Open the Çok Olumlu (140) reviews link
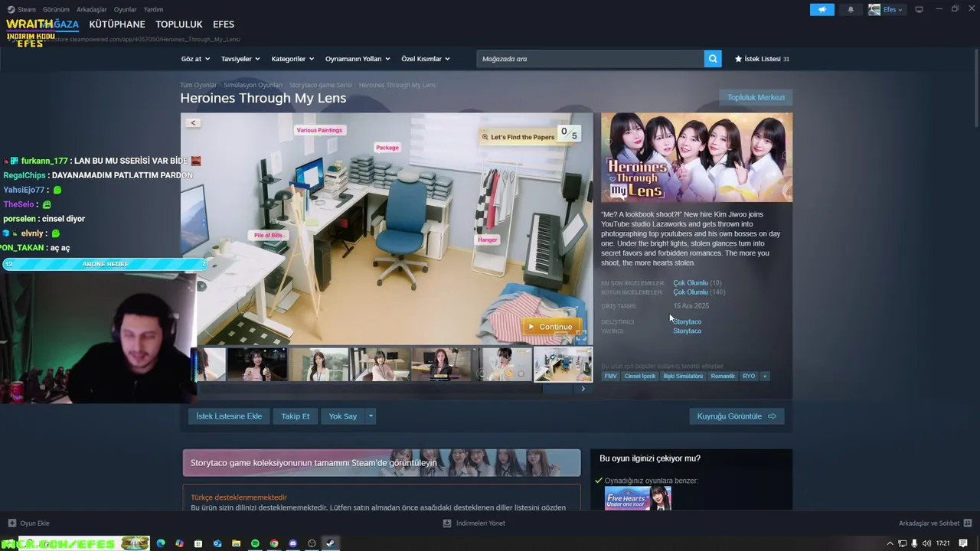 coord(699,292)
